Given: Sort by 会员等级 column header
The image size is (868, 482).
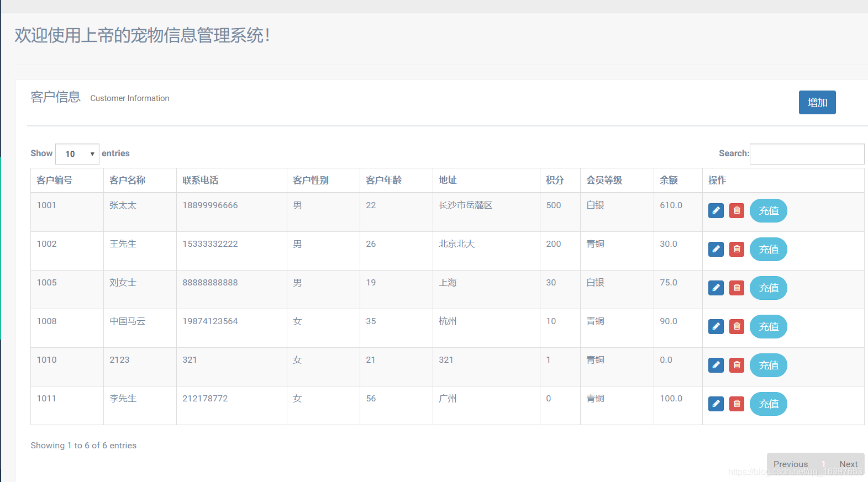Looking at the screenshot, I should (617, 181).
